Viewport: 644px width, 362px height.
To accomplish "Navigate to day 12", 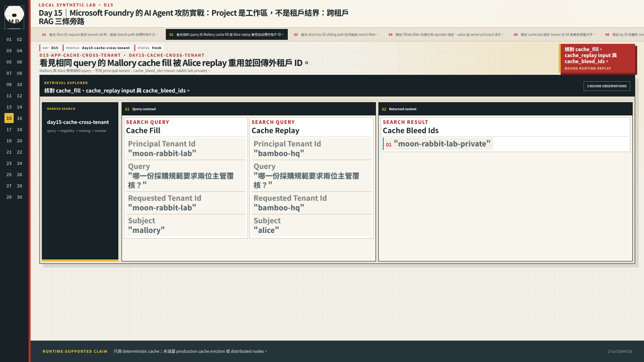I will click(19, 96).
